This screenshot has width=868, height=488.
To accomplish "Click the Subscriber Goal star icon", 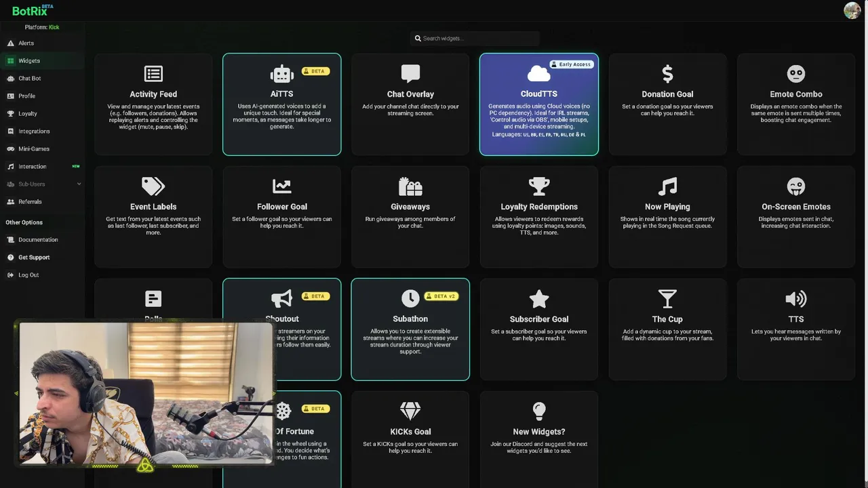I will click(x=539, y=298).
